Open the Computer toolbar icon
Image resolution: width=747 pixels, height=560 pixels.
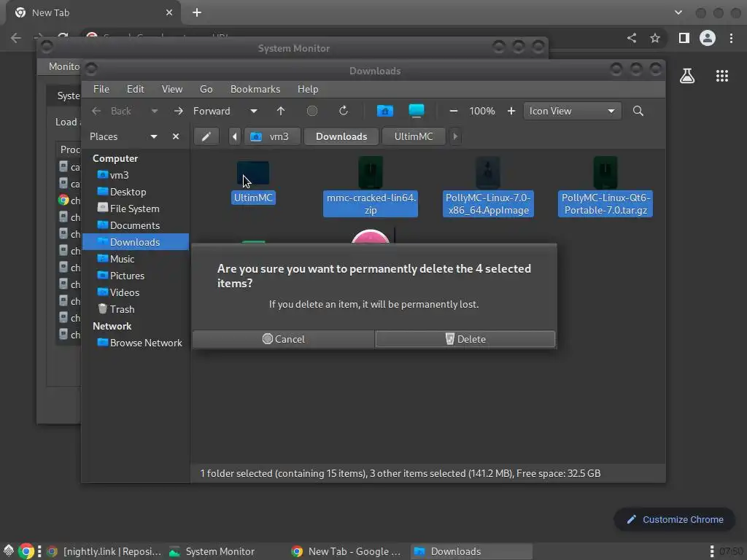click(417, 111)
